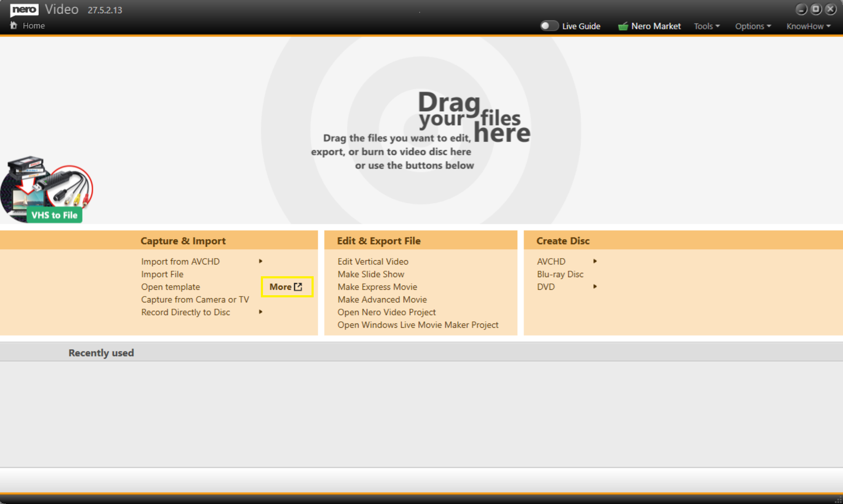Choose Import File option
843x504 pixels.
click(x=162, y=274)
